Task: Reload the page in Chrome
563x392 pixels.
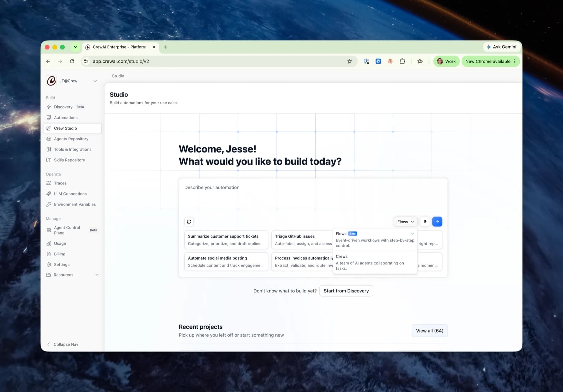Action: 72,61
